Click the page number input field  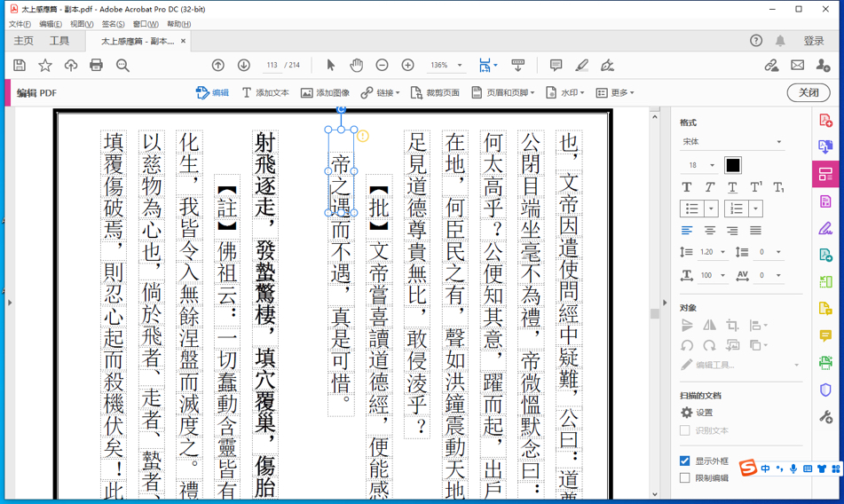click(x=272, y=66)
